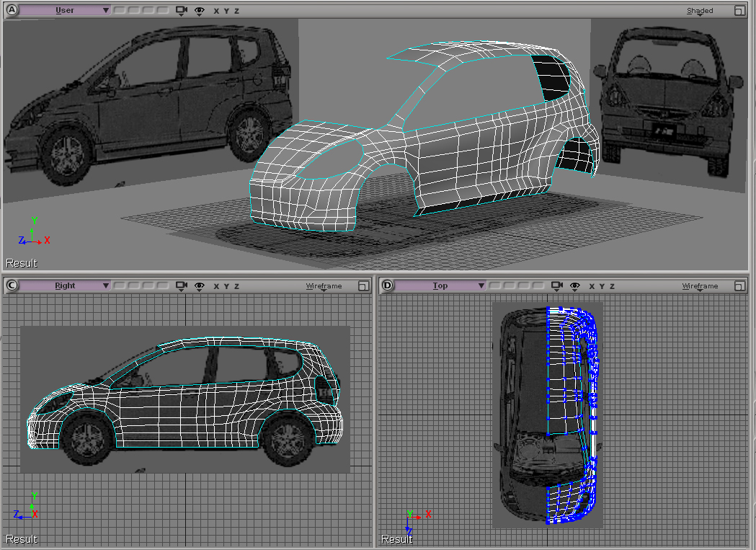Click the Z axis button in viewport C
Image resolution: width=756 pixels, height=550 pixels.
point(236,287)
